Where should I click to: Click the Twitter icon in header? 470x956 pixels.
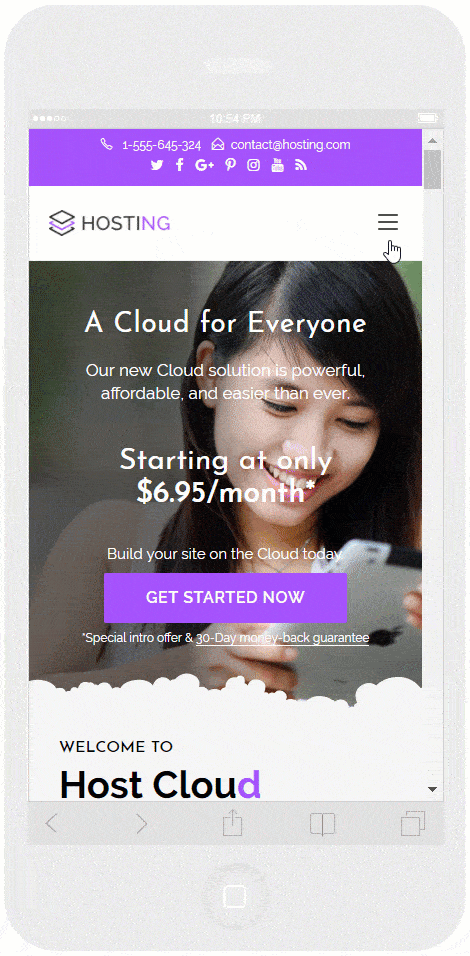pos(157,165)
